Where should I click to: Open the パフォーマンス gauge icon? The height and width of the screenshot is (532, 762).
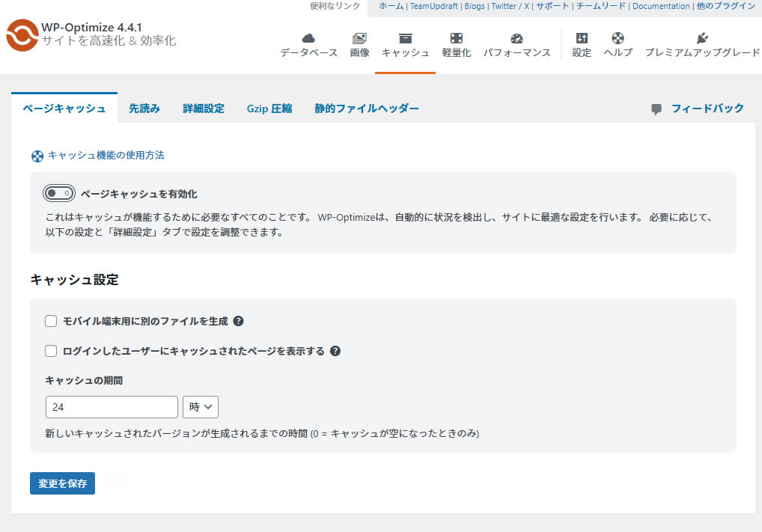[x=516, y=39]
